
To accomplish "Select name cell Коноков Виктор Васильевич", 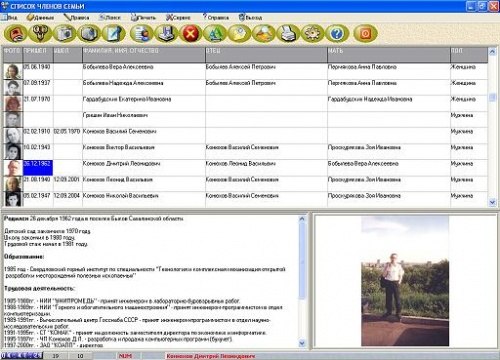I will pyautogui.click(x=144, y=152).
